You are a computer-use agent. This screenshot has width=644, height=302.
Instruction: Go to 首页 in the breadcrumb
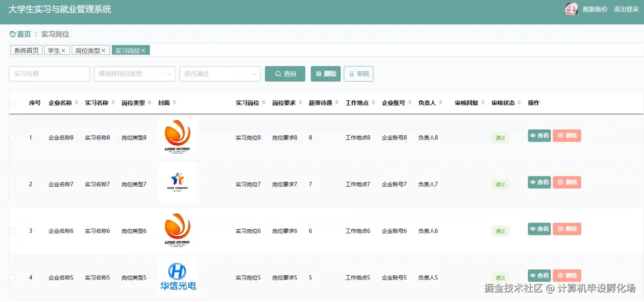click(24, 34)
